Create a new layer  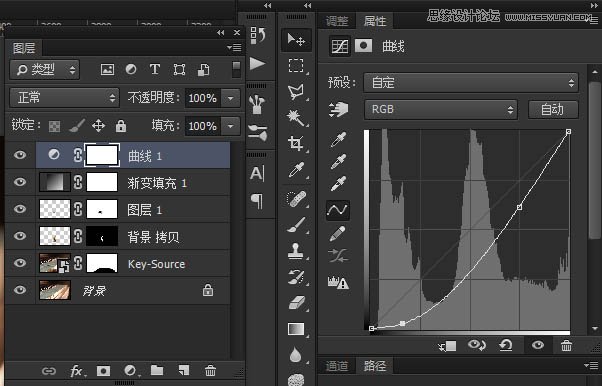[184, 370]
